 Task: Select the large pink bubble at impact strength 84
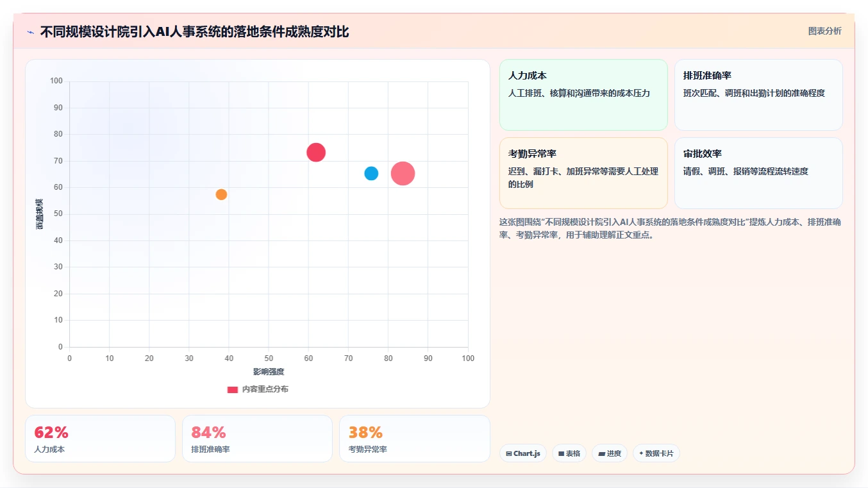pyautogui.click(x=403, y=173)
